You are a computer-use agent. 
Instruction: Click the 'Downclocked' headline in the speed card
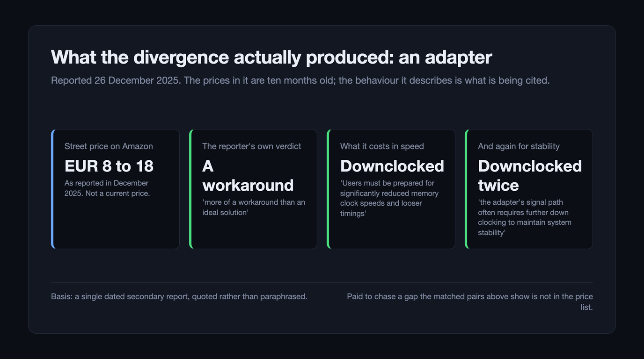click(392, 166)
